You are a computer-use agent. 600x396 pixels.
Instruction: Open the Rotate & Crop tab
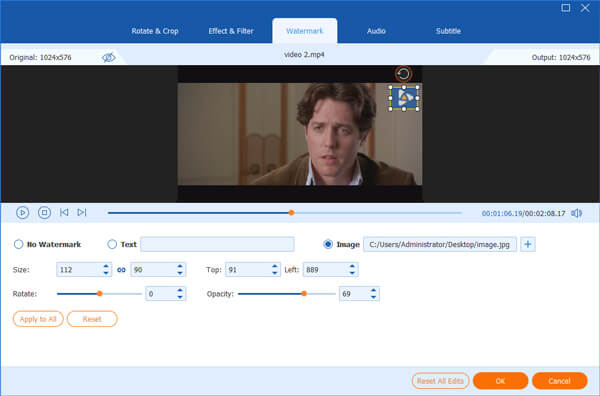click(x=155, y=31)
